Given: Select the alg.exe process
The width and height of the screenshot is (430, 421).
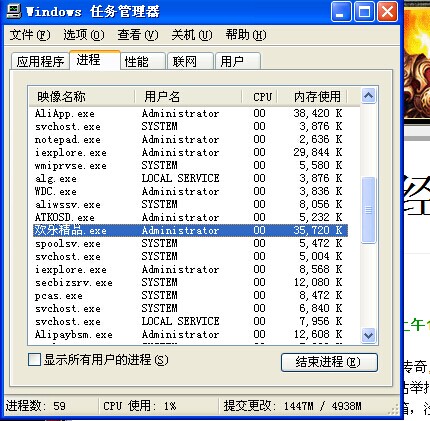Looking at the screenshot, I should click(x=190, y=178).
